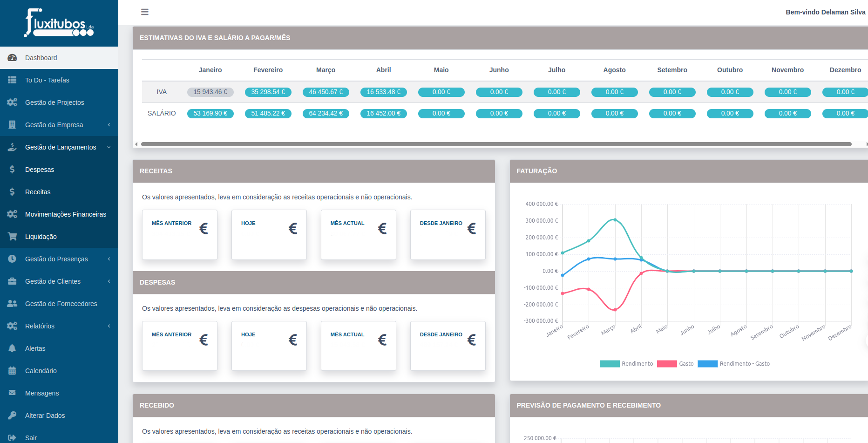Click Março IVA value 46 450.67 €
Viewport: 868px width, 443px height.
pos(325,92)
